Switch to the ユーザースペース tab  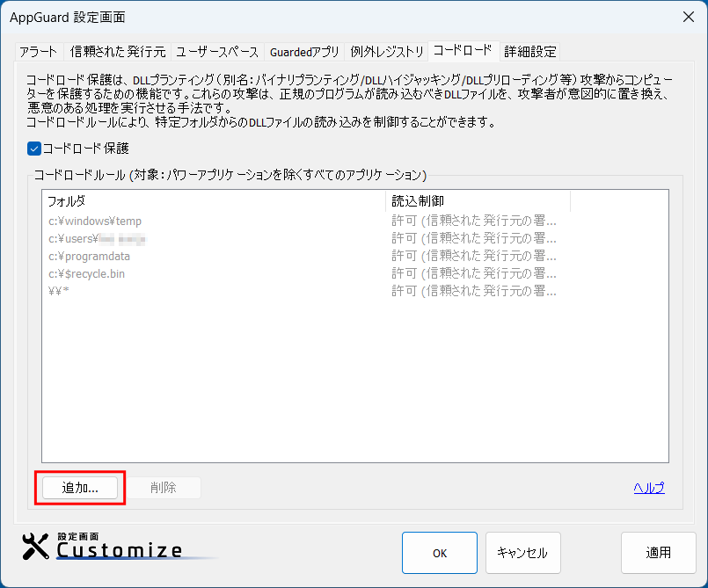(217, 51)
